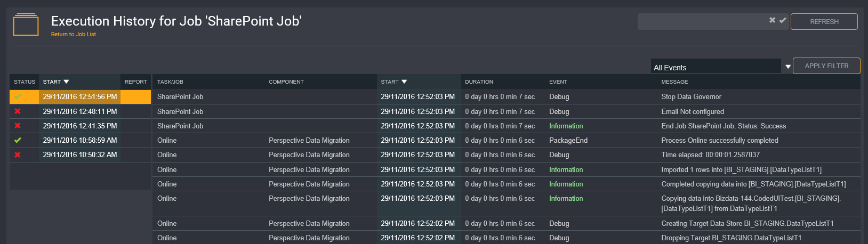Click duration in Stop Data Governor row

click(500, 96)
